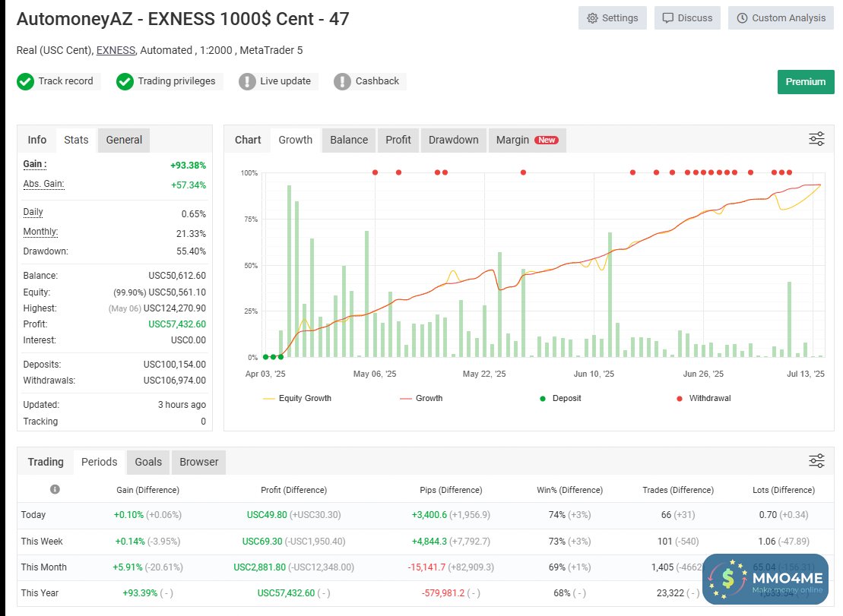Toggle Equity Growth series in chart legend

coord(297,399)
